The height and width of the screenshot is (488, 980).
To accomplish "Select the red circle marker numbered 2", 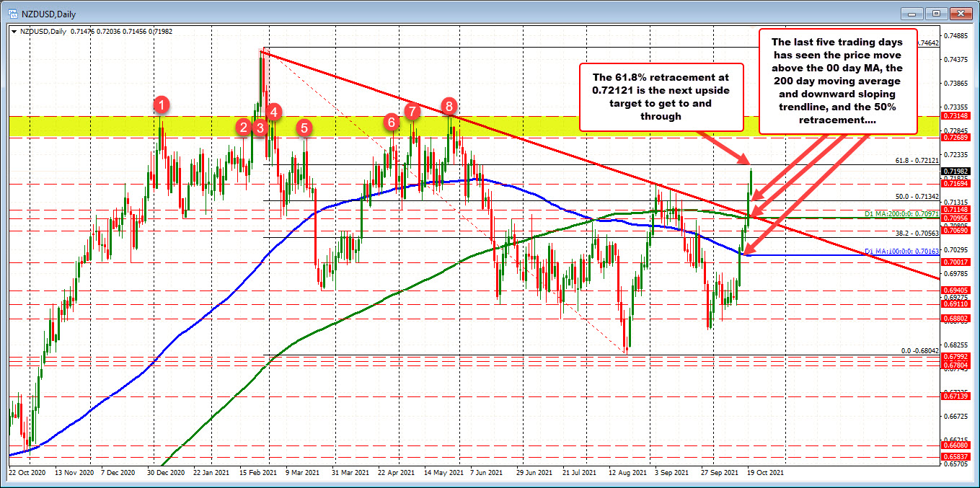I will (243, 127).
